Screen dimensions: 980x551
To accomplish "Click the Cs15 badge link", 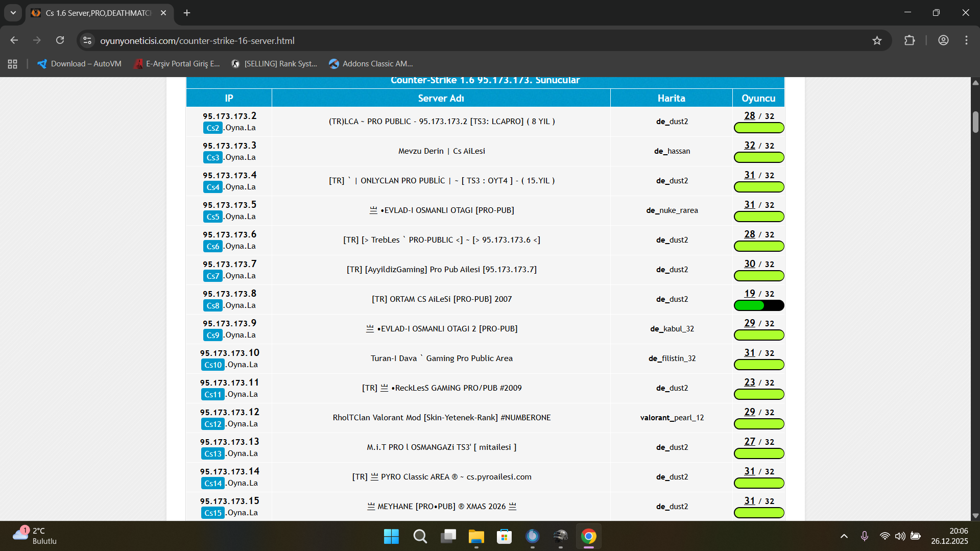I will (213, 513).
